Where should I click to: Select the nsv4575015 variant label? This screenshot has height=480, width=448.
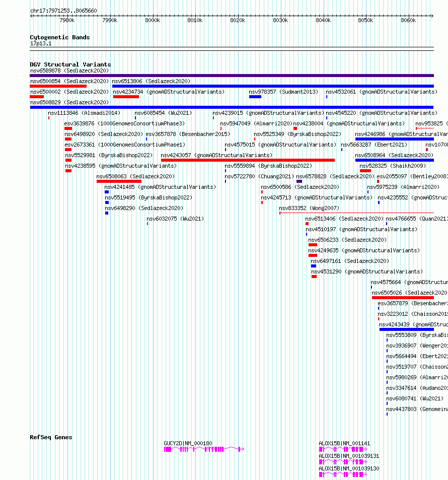point(280,145)
